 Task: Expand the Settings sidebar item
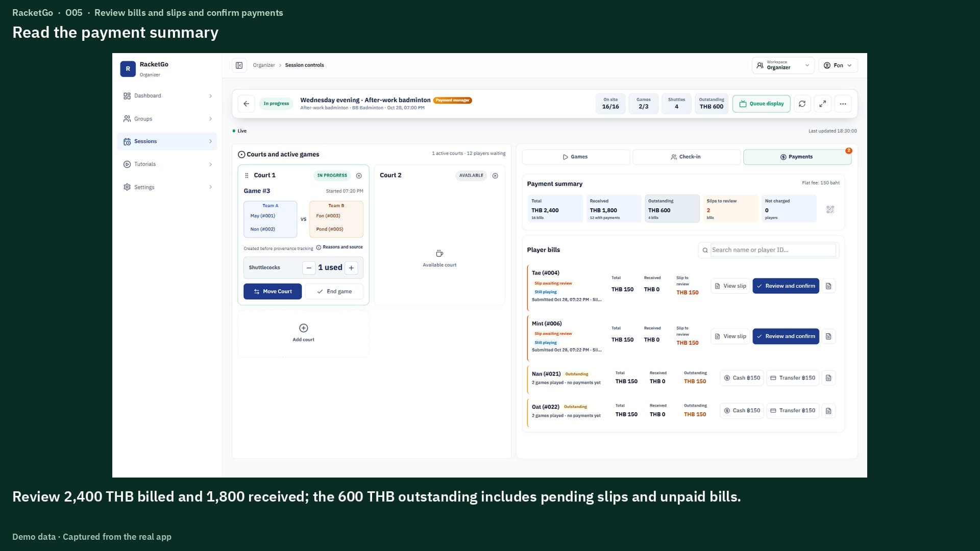click(167, 187)
